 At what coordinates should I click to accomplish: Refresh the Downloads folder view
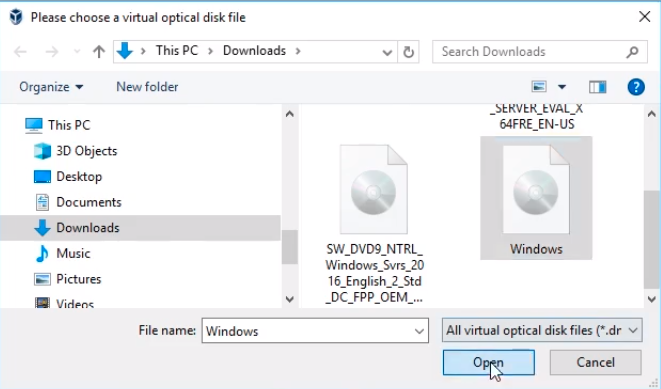click(408, 52)
